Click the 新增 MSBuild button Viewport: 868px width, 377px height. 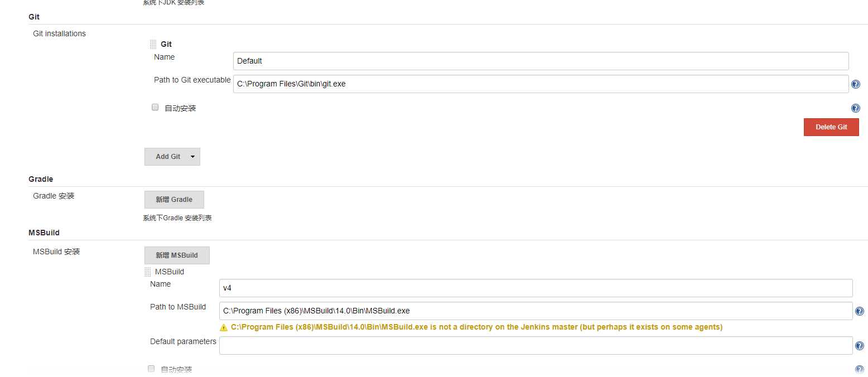[177, 255]
